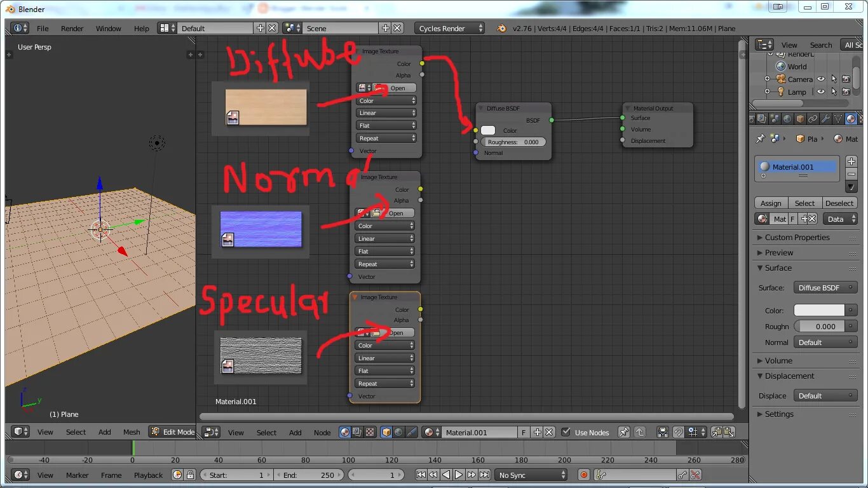Click Open on the selected Image Texture node

pyautogui.click(x=397, y=333)
